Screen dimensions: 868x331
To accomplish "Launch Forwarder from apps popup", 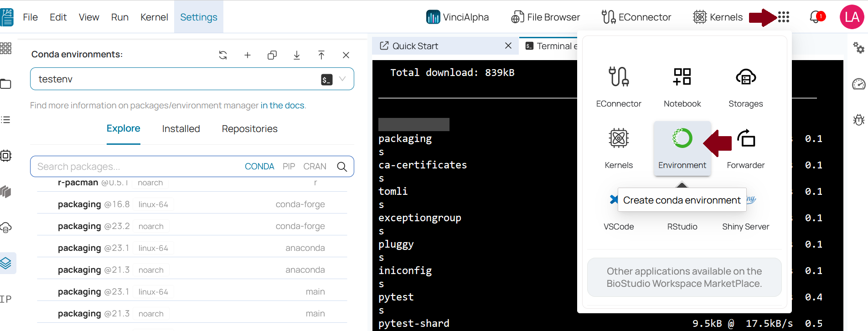I will pyautogui.click(x=746, y=148).
